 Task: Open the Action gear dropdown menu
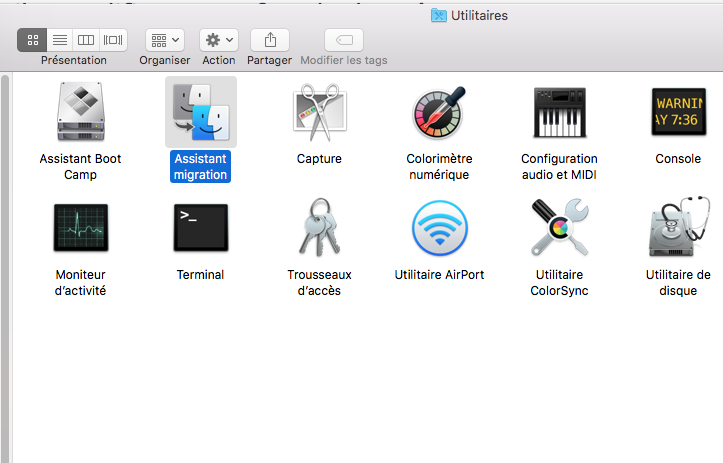tap(218, 40)
